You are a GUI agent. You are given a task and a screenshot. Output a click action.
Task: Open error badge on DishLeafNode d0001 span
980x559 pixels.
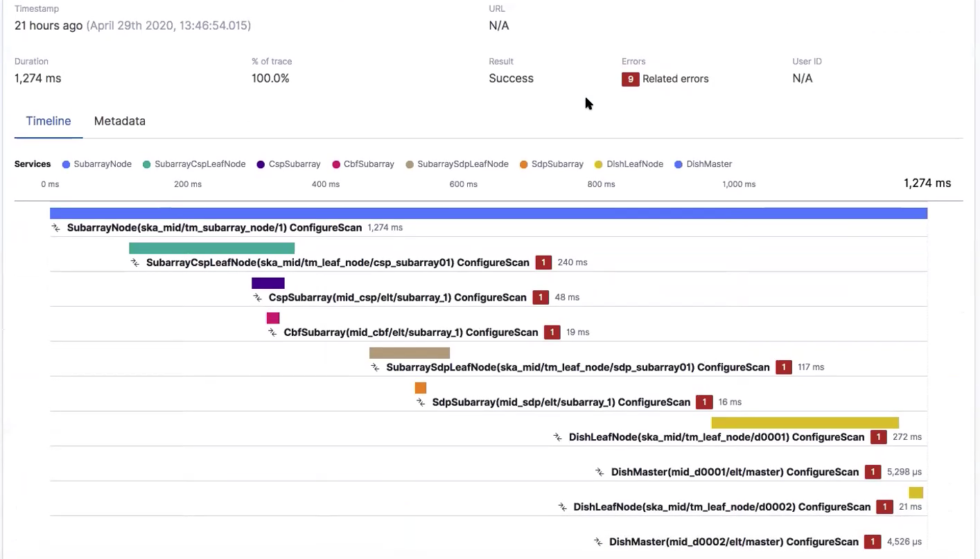coord(878,437)
